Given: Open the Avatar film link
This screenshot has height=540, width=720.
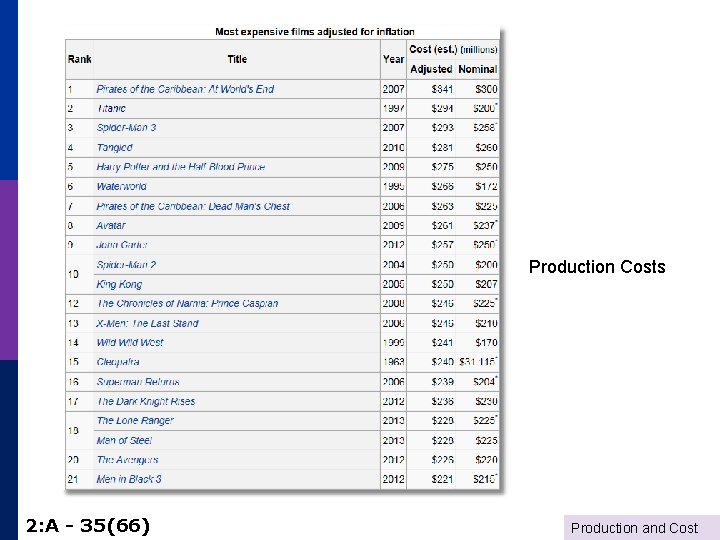Looking at the screenshot, I should pos(111,226).
